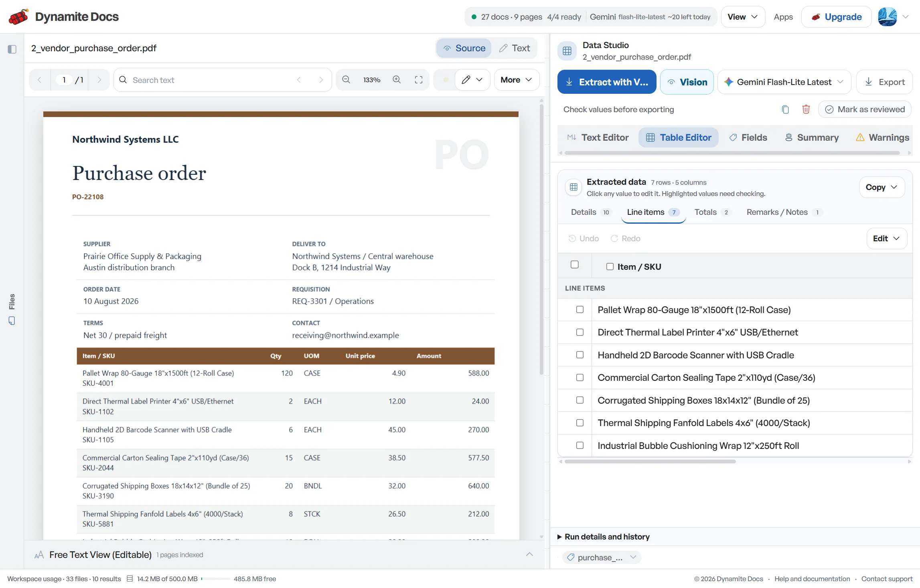Viewport: 920px width, 588px height.
Task: Zoom out of the document
Action: [x=346, y=80]
